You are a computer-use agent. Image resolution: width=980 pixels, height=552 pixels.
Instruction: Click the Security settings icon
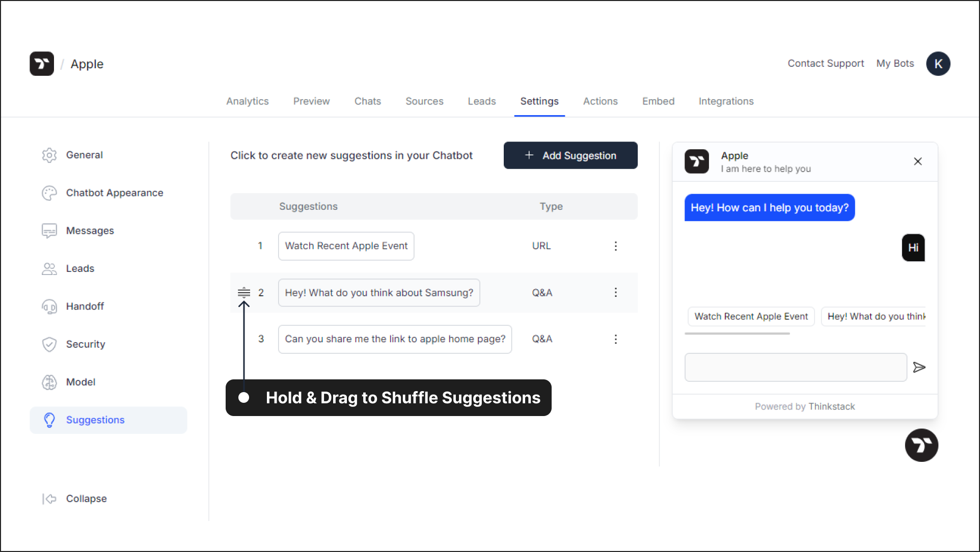(x=50, y=344)
